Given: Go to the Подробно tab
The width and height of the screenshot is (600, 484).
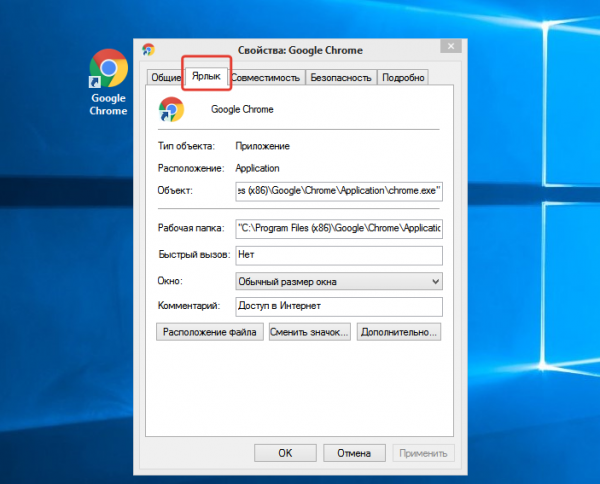Looking at the screenshot, I should [403, 78].
